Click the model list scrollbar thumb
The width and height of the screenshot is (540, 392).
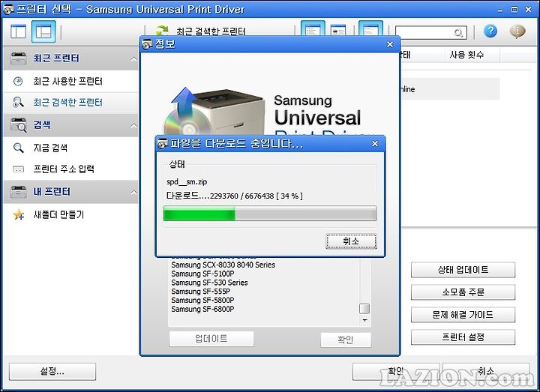click(x=364, y=309)
